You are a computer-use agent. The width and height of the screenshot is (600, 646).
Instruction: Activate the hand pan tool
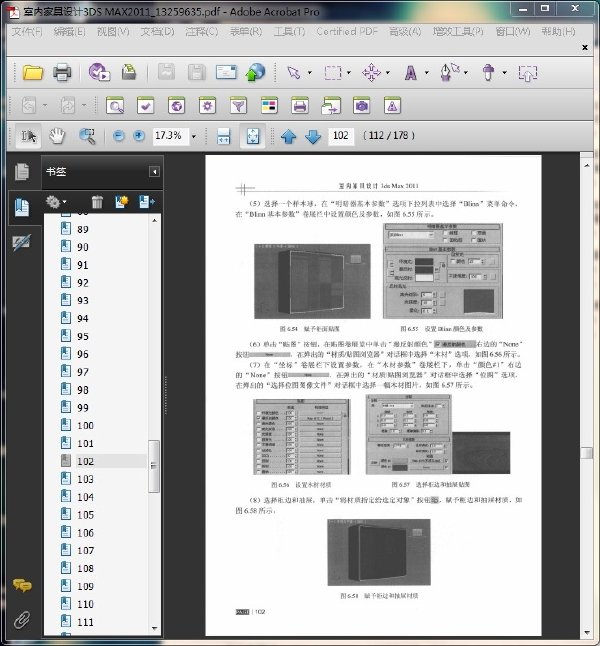click(x=57, y=136)
